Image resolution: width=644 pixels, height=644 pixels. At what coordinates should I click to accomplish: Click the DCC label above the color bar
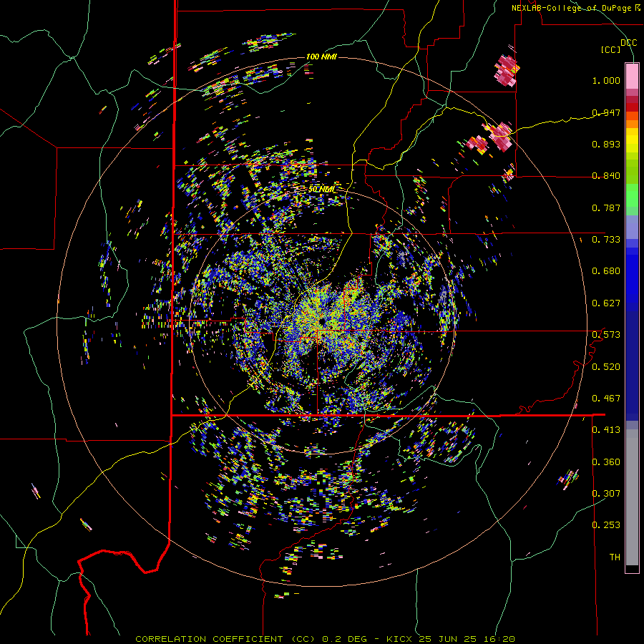pyautogui.click(x=628, y=43)
